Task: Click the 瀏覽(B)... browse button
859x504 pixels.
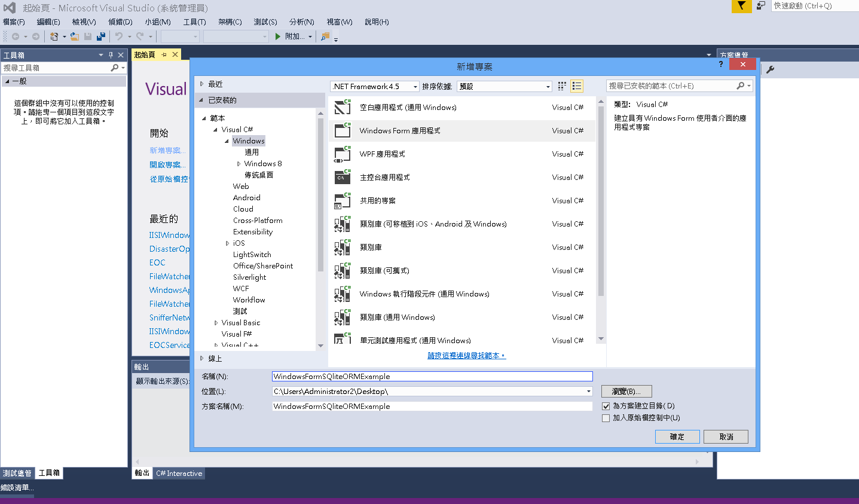Action: click(x=626, y=392)
